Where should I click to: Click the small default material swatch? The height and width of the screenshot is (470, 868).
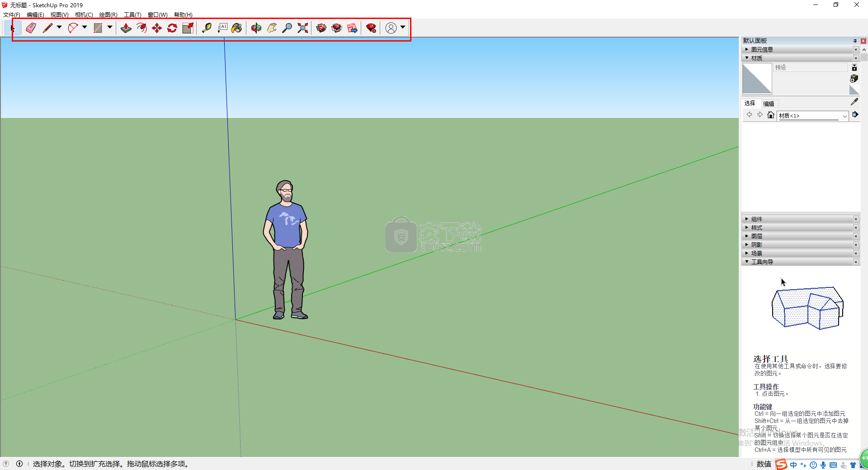854,89
